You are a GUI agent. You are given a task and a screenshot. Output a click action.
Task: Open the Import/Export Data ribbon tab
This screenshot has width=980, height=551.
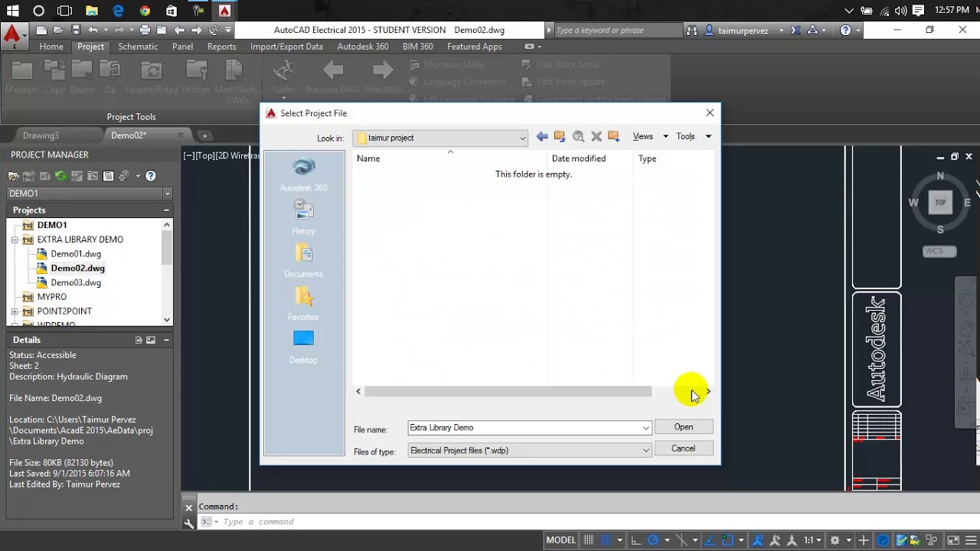286,47
